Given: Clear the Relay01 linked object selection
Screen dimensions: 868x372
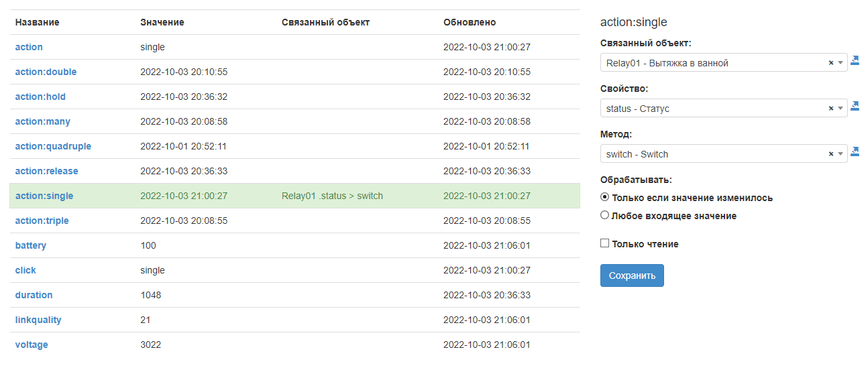Looking at the screenshot, I should 830,63.
